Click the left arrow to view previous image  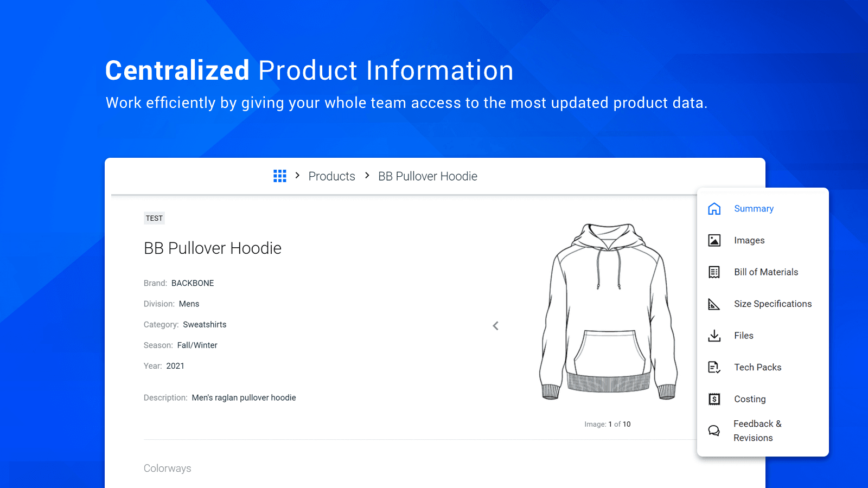(495, 325)
